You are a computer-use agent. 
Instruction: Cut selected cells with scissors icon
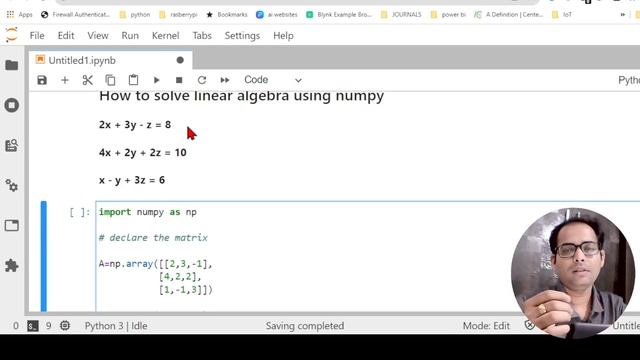tap(87, 80)
